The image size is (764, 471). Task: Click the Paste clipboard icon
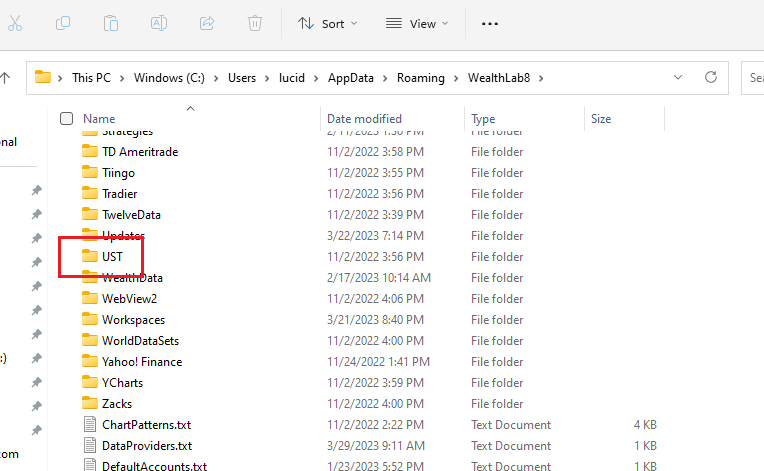pyautogui.click(x=111, y=23)
